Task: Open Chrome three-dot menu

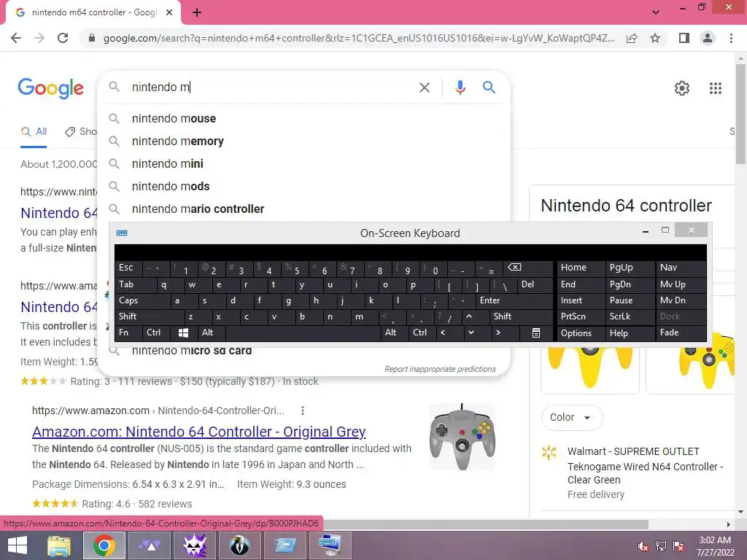Action: [x=731, y=38]
